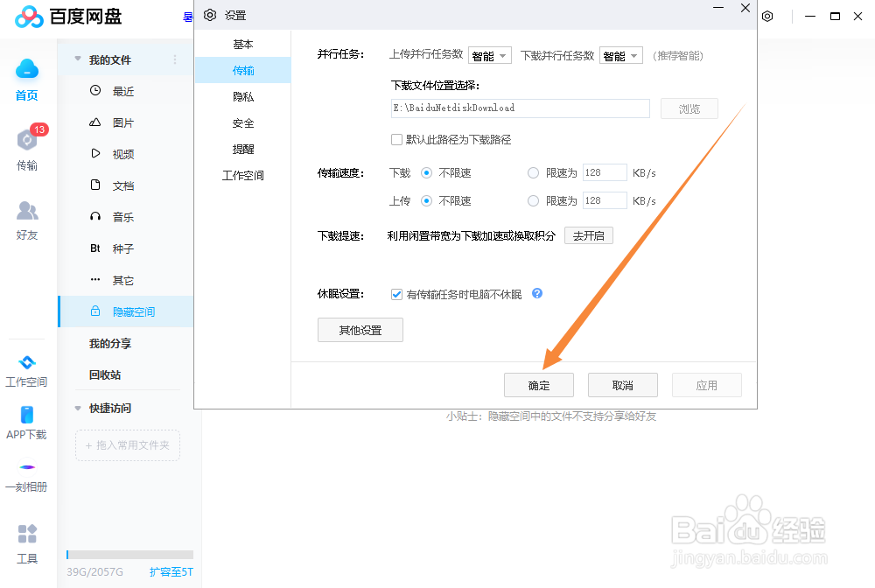Click the 确定 confirm button
The image size is (875, 588).
click(538, 385)
